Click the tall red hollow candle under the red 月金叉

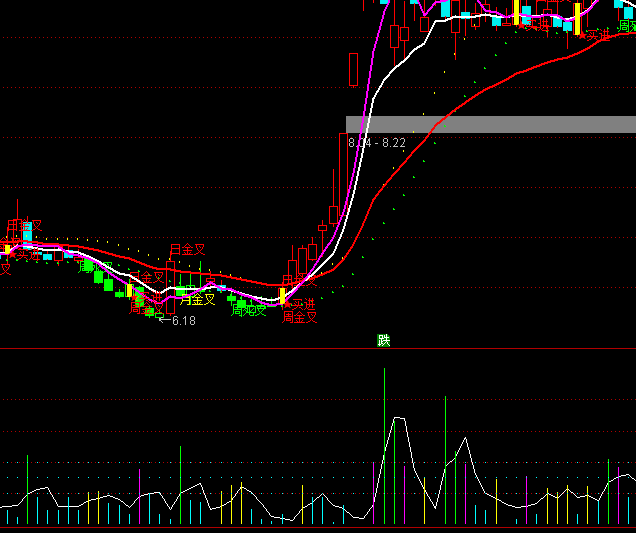[x=170, y=285]
